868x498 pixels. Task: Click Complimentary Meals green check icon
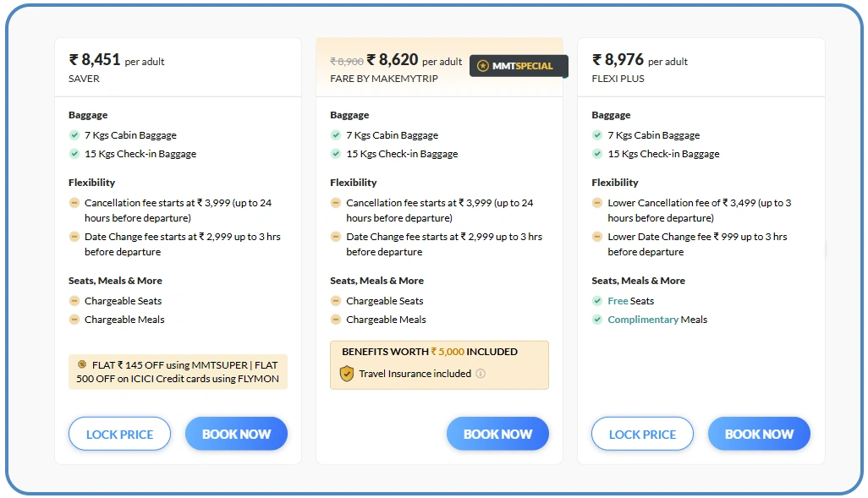[x=597, y=320]
